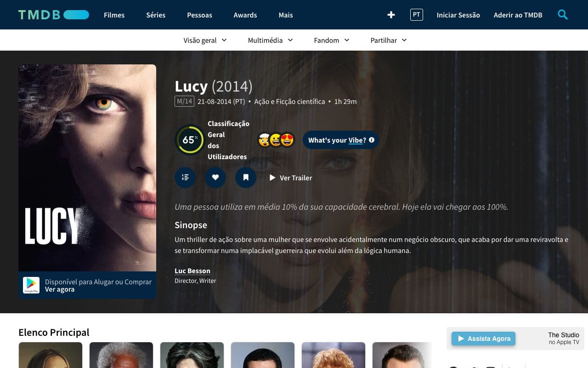This screenshot has width=588, height=368.
Task: Go to the Awards menu
Action: pyautogui.click(x=245, y=15)
